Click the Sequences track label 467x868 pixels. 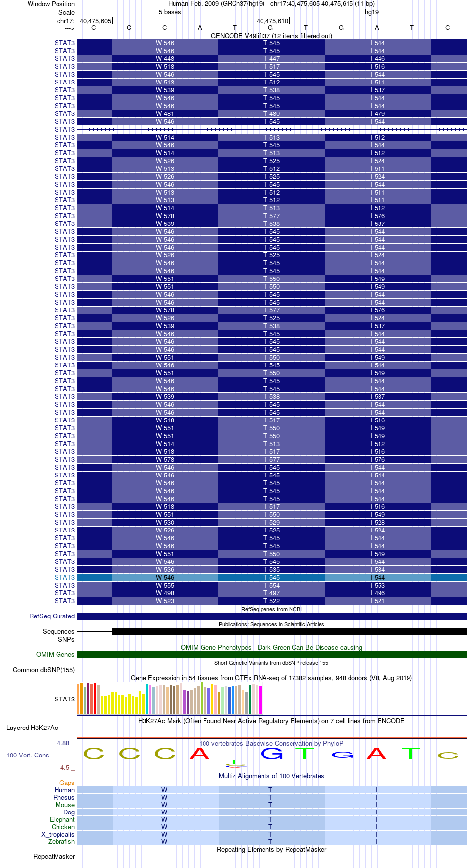(58, 631)
